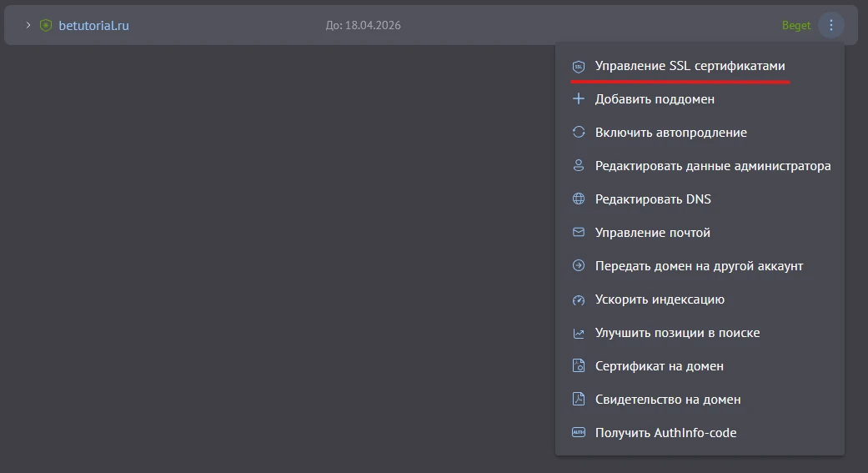Click the plus icon for adding subdomain
The height and width of the screenshot is (473, 868).
pyautogui.click(x=579, y=99)
